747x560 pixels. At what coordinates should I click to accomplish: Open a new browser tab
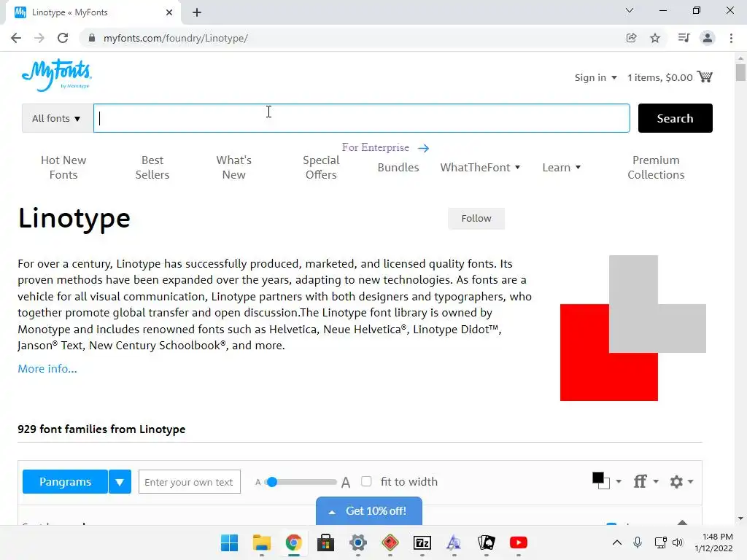click(x=197, y=12)
